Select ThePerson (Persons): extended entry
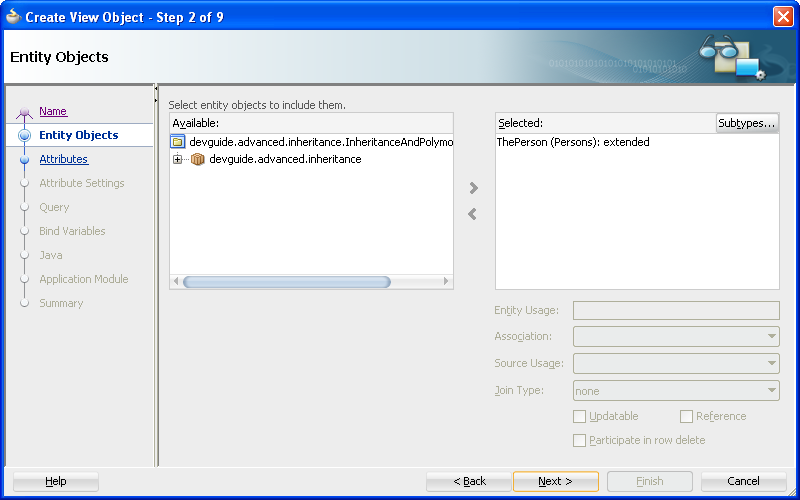800x500 pixels. (573, 142)
